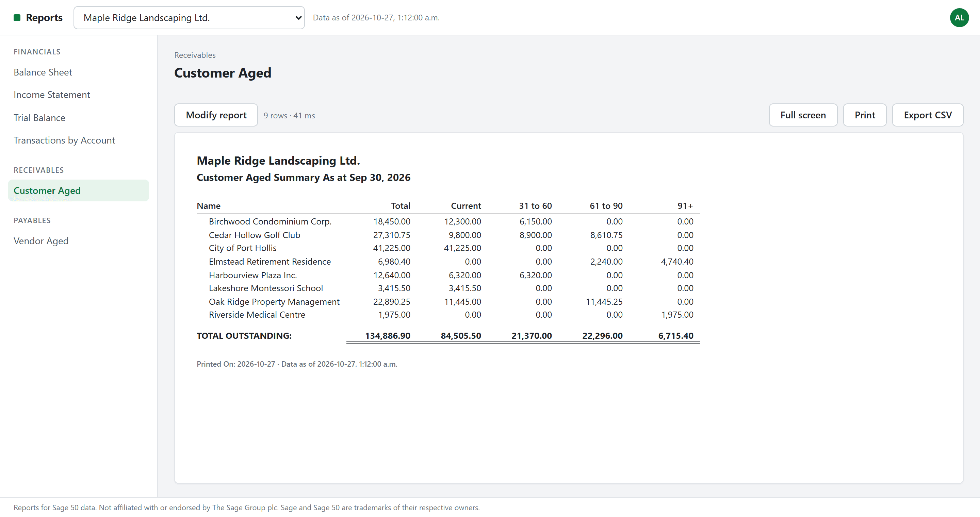Open the Balance Sheet report
This screenshot has height=517, width=980.
coord(43,72)
